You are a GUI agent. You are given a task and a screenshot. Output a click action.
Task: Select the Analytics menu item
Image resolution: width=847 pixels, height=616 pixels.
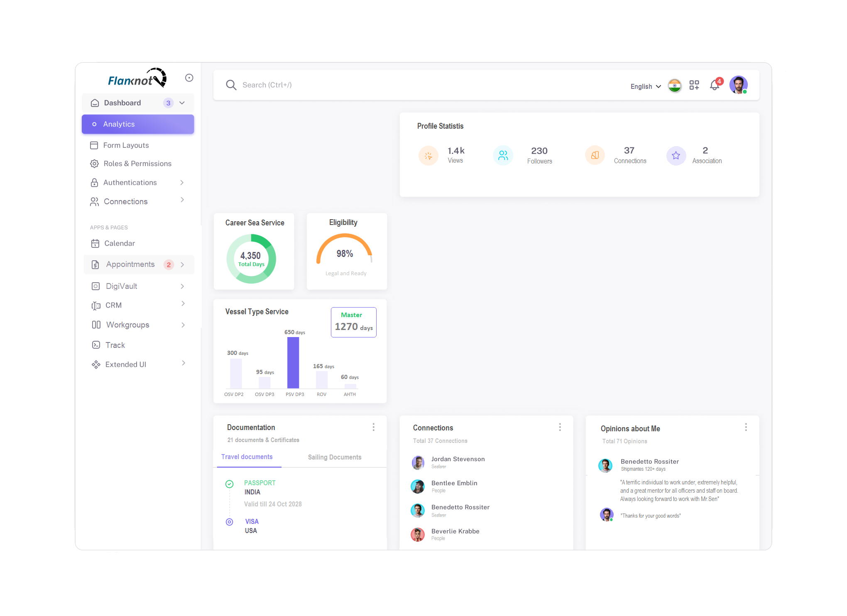[119, 124]
